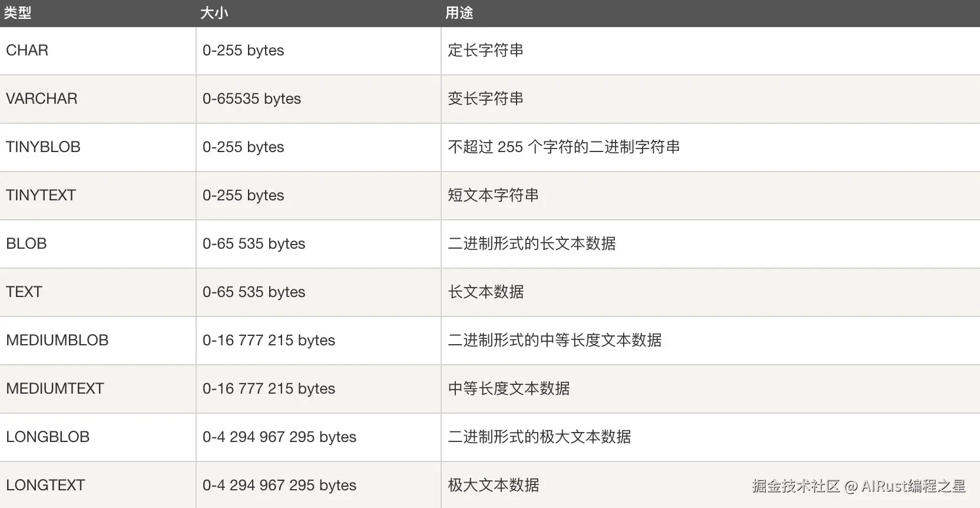Click the 0-65535 bytes size for VARCHAR
Image resolution: width=980 pixels, height=508 pixels.
(x=251, y=99)
